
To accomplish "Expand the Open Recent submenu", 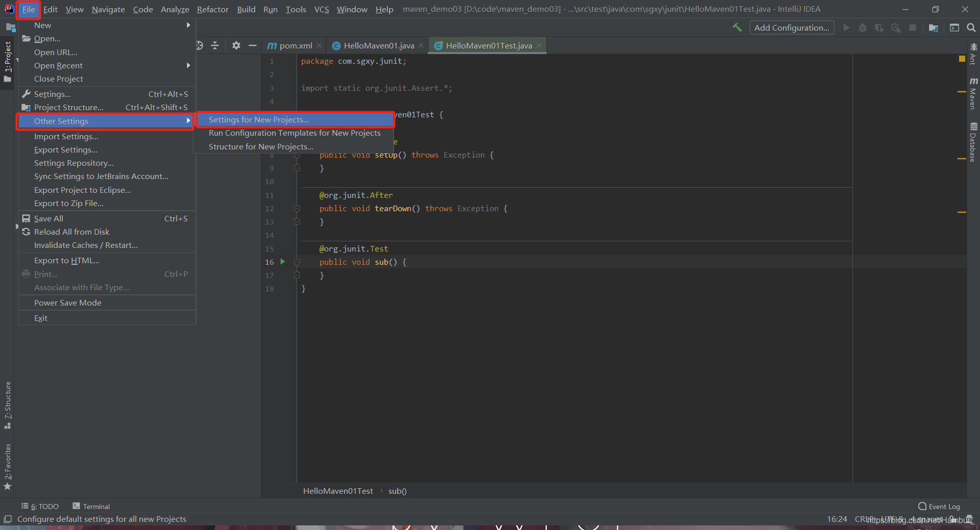I will 107,65.
